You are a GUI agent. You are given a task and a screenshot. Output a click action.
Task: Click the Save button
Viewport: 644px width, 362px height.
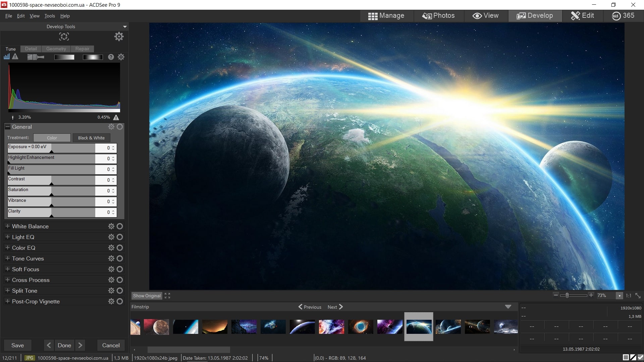(x=17, y=345)
